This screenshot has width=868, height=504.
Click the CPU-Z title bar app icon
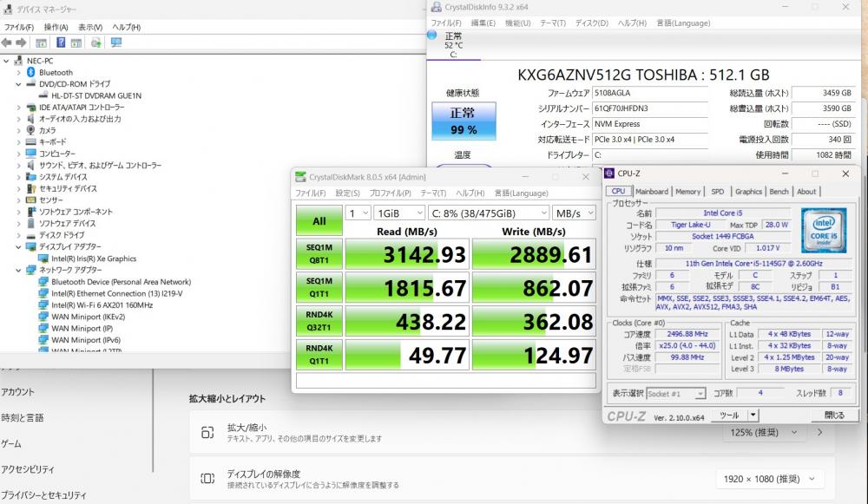[609, 173]
